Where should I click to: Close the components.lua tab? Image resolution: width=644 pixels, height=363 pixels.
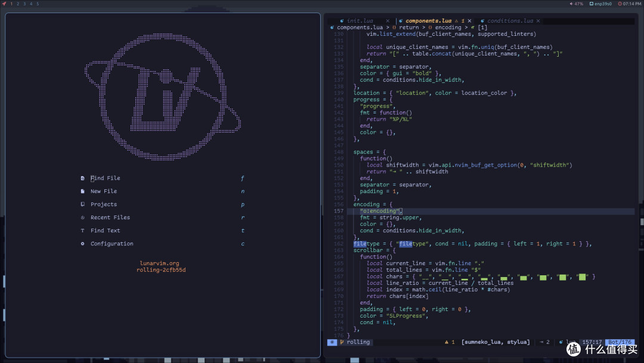[x=469, y=20]
